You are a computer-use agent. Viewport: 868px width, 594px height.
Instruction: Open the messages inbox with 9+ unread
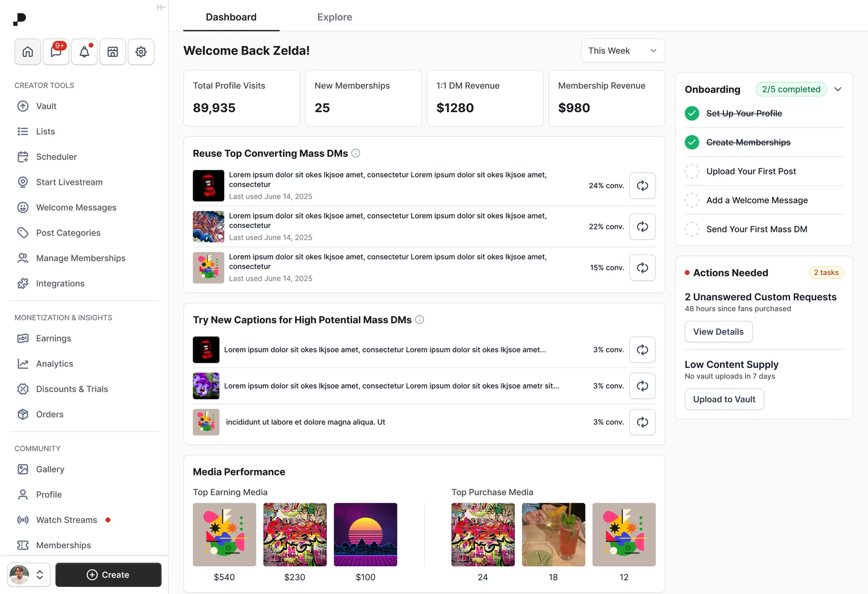[x=56, y=52]
